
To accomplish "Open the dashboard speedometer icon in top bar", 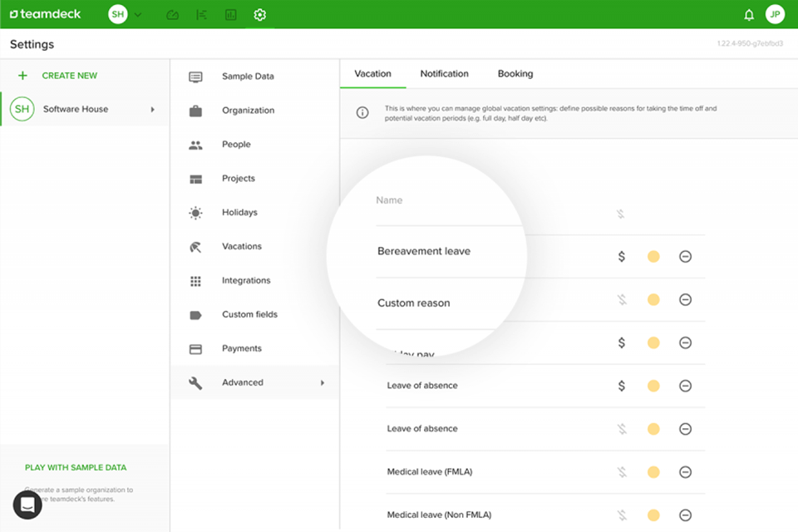I will (x=173, y=15).
